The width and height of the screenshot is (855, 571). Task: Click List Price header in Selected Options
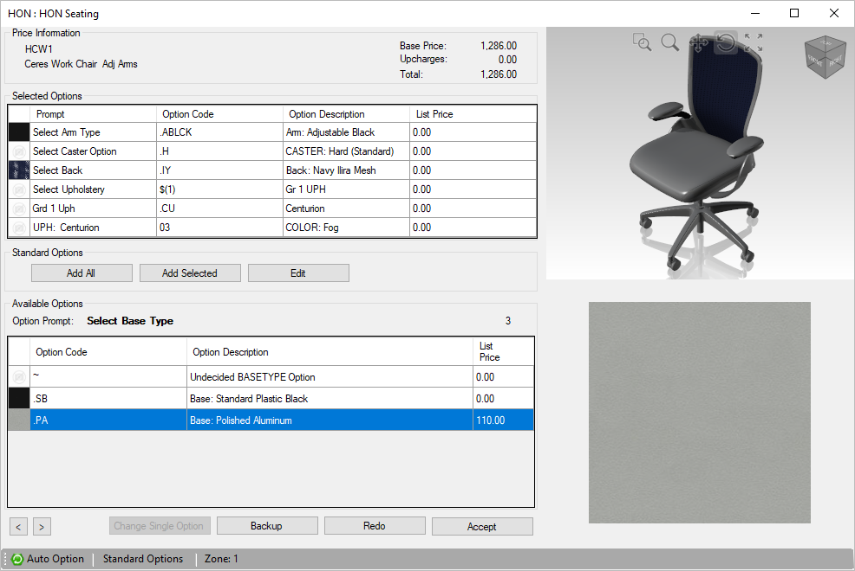[473, 114]
